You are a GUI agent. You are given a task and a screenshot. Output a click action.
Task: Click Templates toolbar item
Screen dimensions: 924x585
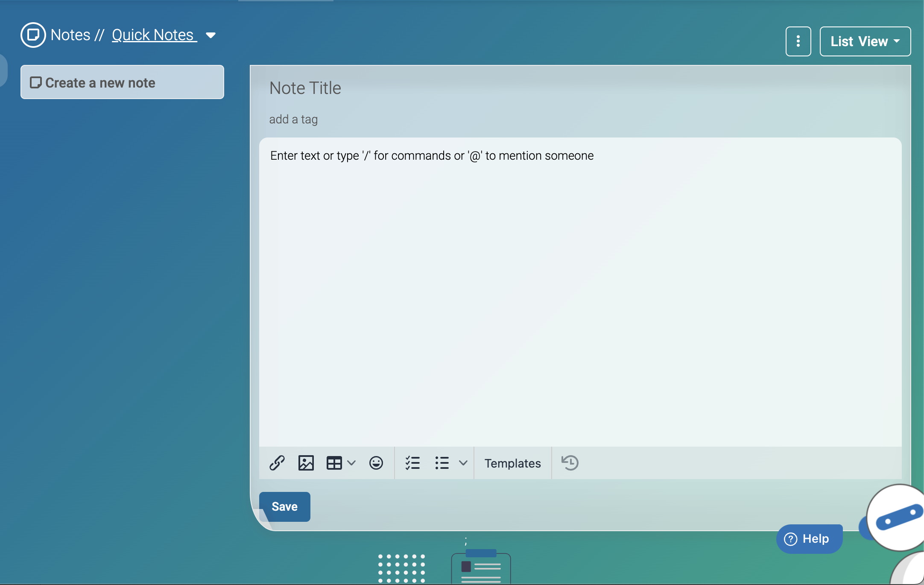(513, 462)
